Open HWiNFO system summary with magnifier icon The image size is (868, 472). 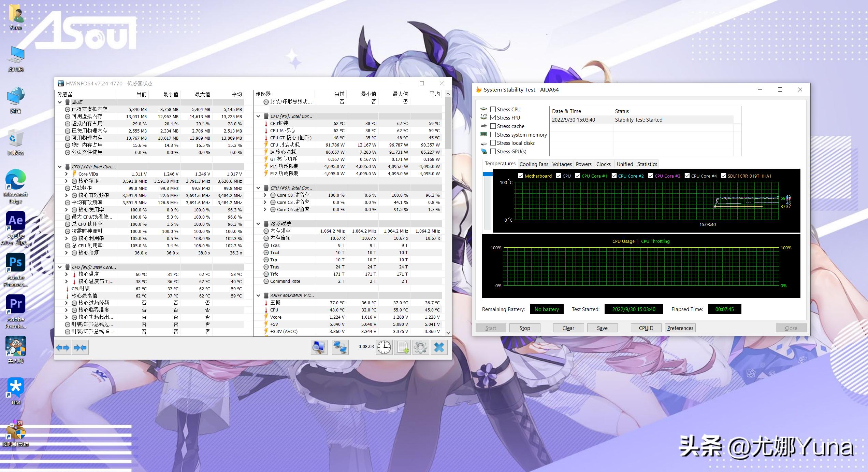(319, 347)
